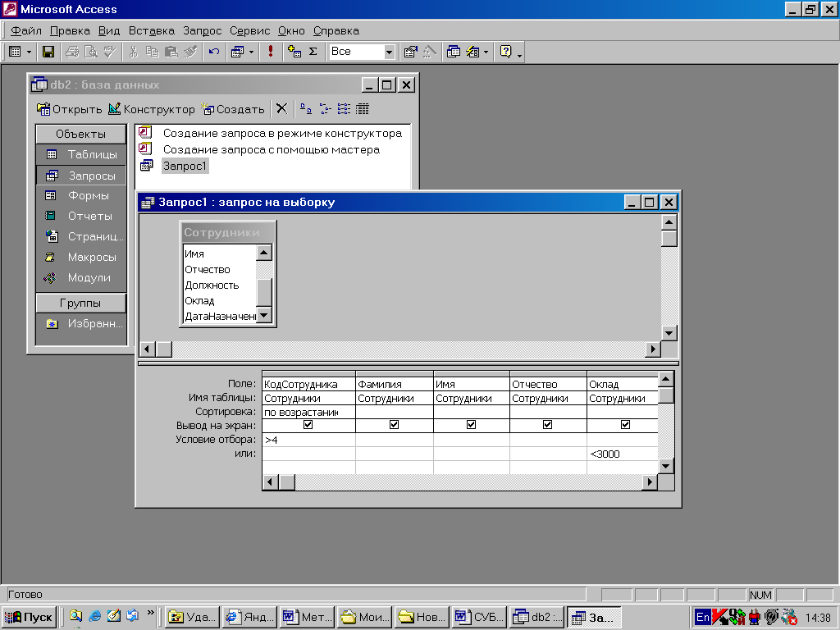The height and width of the screenshot is (630, 840).
Task: Uncheck display checkbox for Отчество column
Action: click(547, 425)
